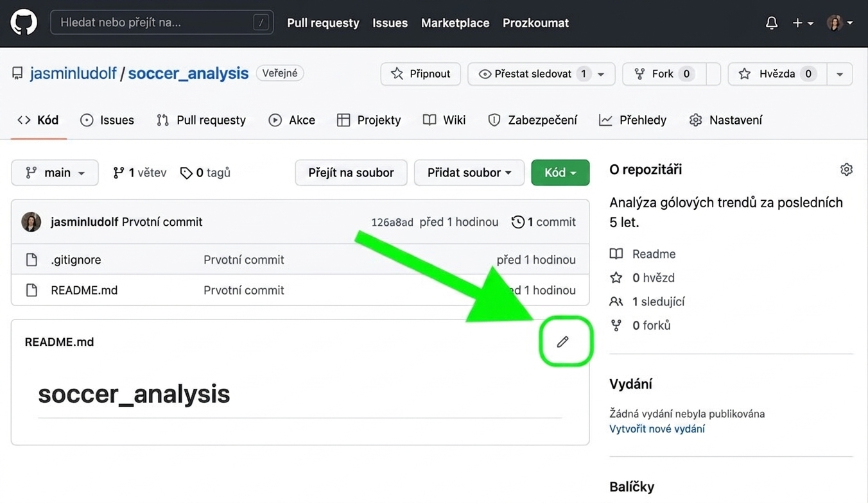
Task: Click the soccer_analysis repository link
Action: (188, 73)
